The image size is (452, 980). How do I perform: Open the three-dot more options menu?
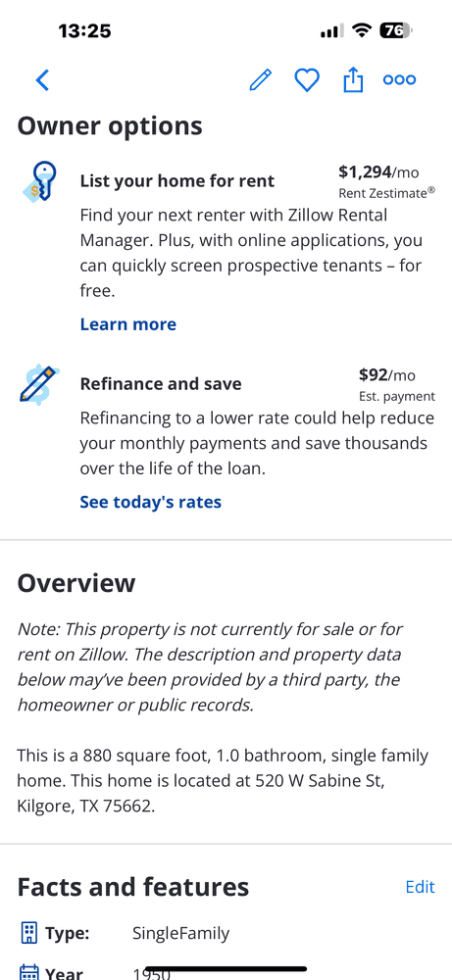point(399,80)
